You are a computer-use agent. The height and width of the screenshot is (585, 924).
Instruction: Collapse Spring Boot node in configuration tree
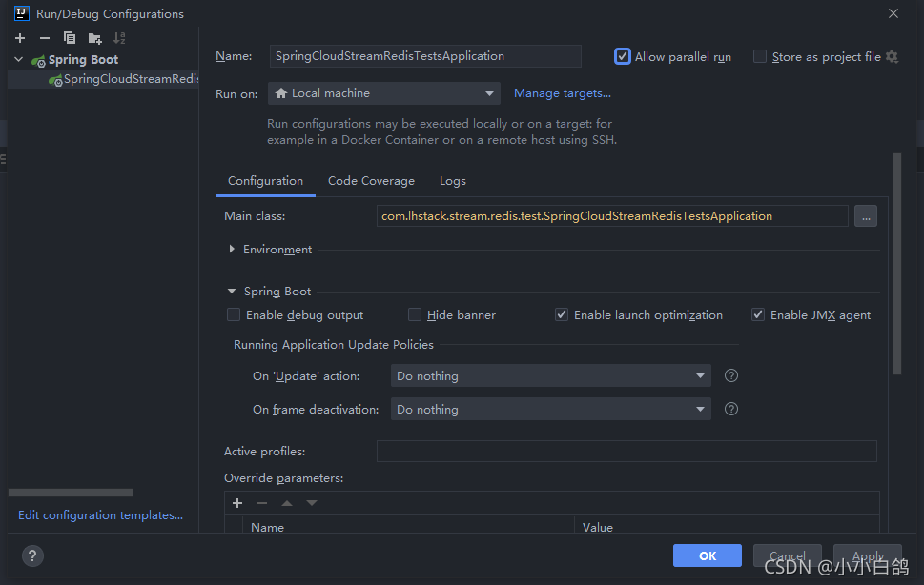[x=19, y=59]
